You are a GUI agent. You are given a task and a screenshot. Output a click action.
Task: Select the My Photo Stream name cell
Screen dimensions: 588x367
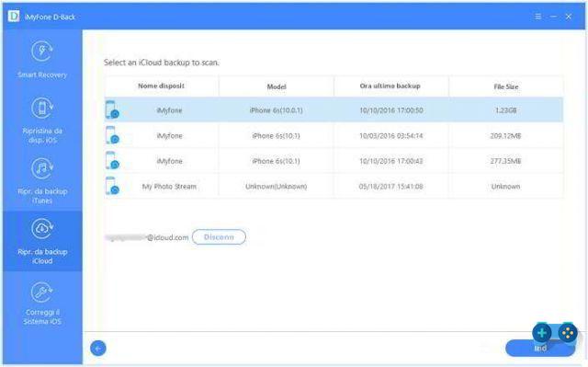[169, 187]
